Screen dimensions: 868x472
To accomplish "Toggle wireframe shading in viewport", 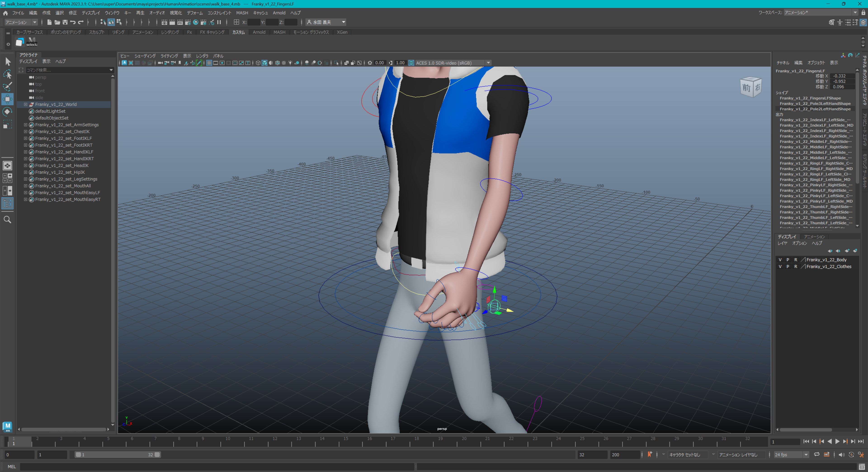I will [x=258, y=63].
